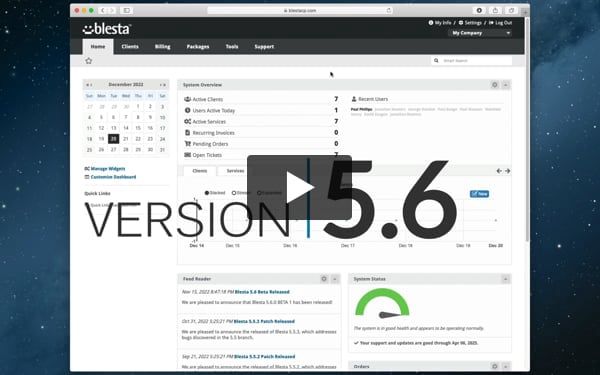600x375 pixels.
Task: Click the blue New button
Action: pyautogui.click(x=479, y=194)
